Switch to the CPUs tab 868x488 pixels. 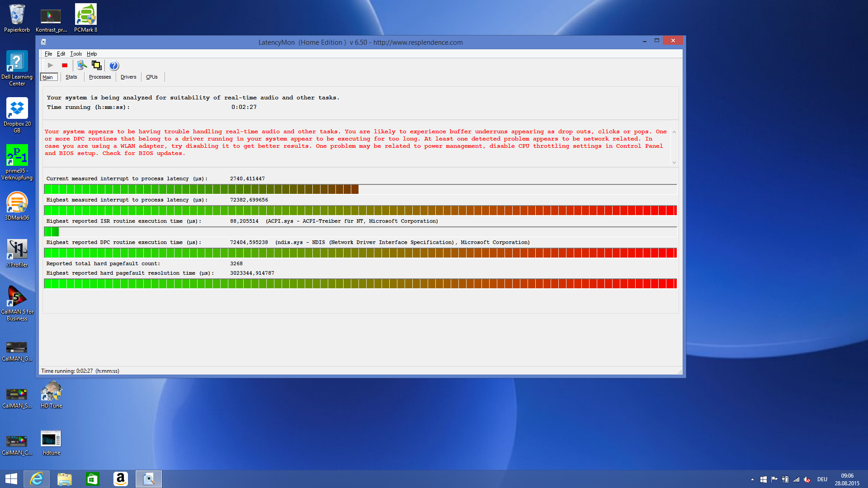click(152, 77)
